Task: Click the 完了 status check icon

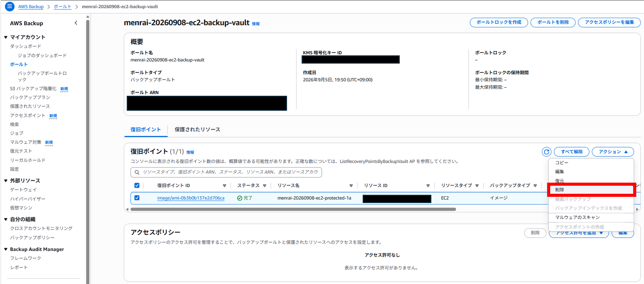Action: click(x=239, y=198)
